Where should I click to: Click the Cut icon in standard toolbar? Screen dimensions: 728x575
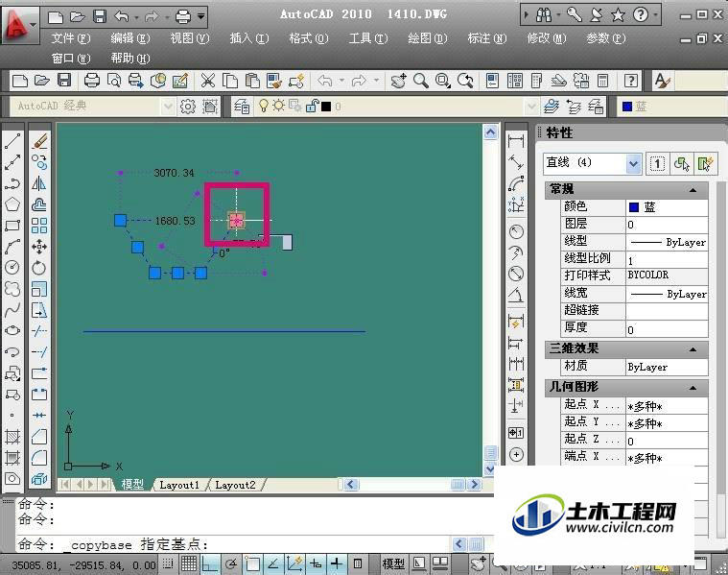[207, 81]
